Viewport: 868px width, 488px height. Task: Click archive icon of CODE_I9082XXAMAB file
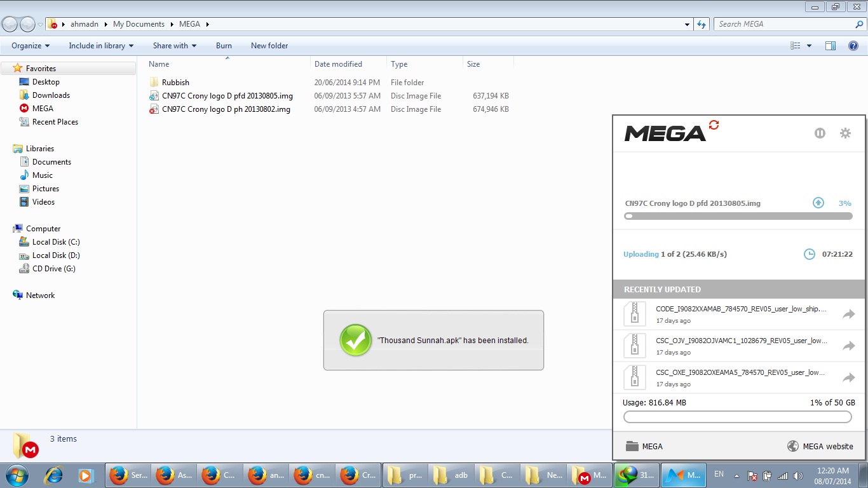tap(634, 314)
